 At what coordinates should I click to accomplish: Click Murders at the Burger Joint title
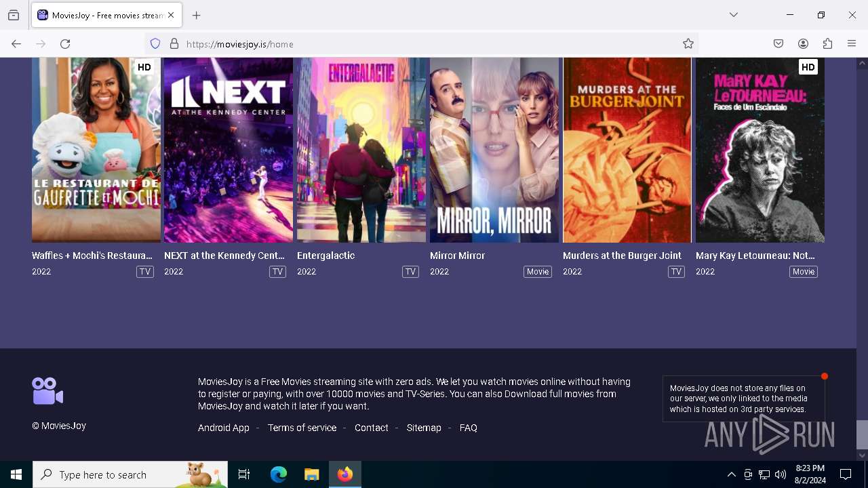click(622, 256)
